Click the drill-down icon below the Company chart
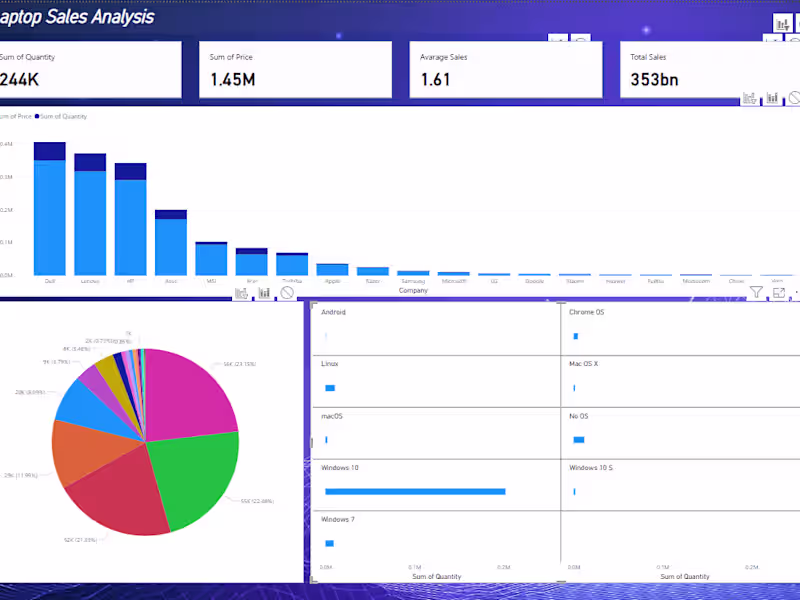The width and height of the screenshot is (800, 600). [x=240, y=292]
